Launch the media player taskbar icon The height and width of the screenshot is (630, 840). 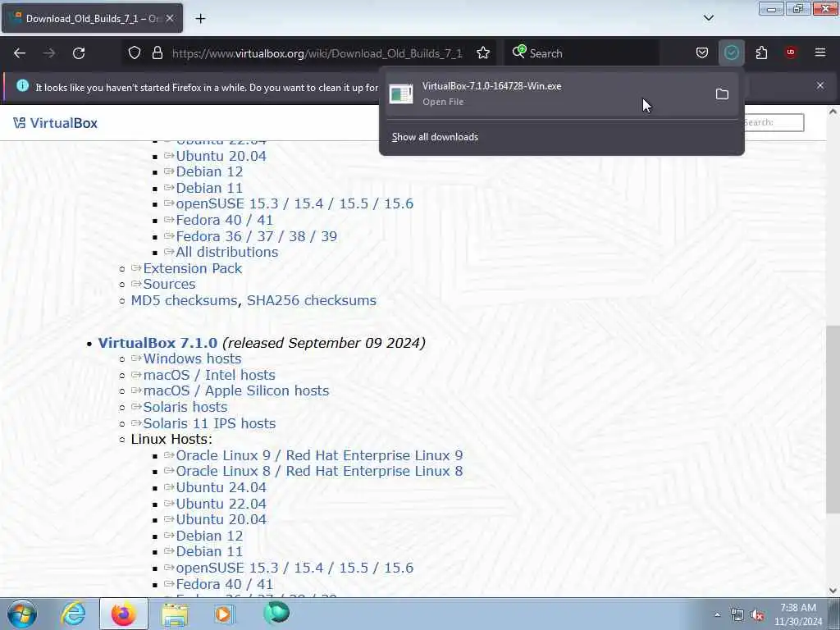coord(225,614)
